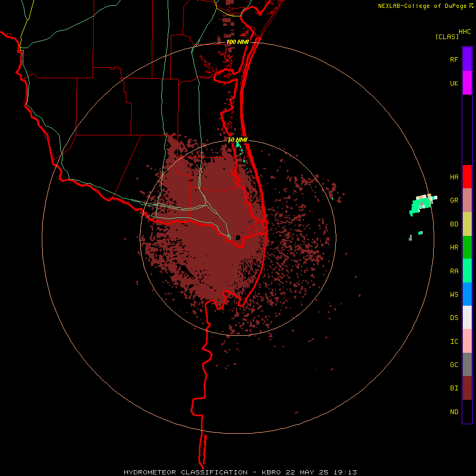Click the GC gray legend swatch

467,364
